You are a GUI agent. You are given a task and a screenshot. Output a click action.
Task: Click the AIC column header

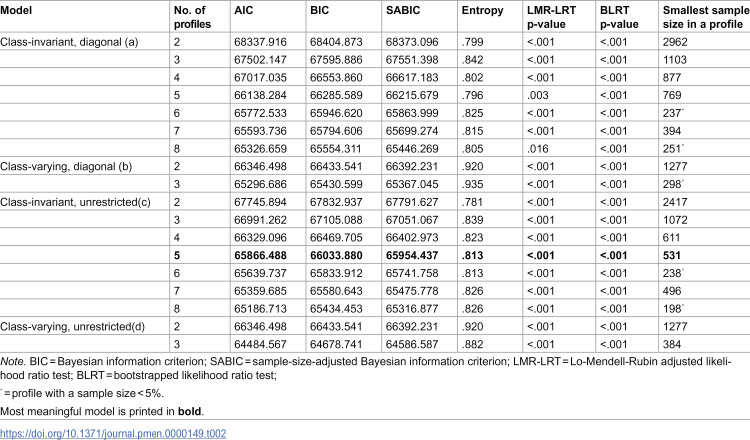(x=243, y=10)
